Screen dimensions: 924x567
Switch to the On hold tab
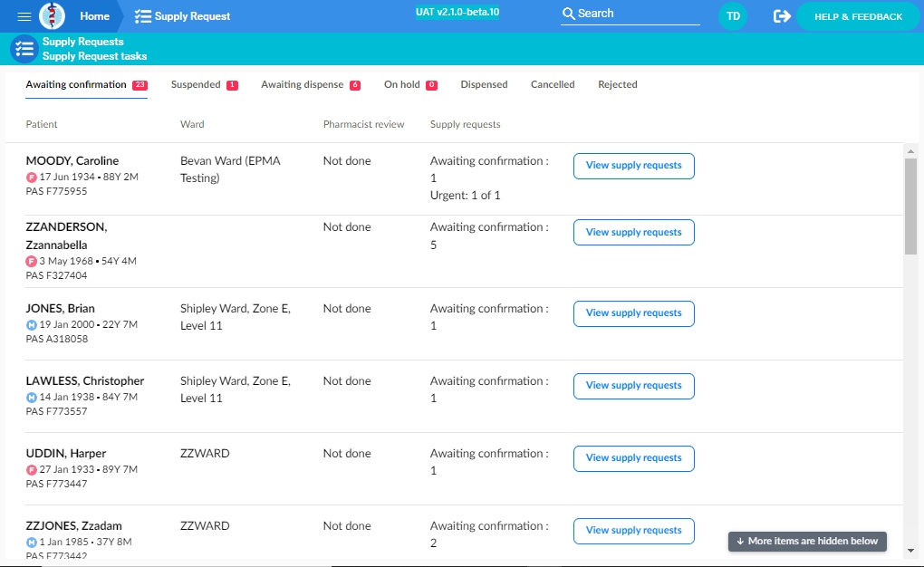pyautogui.click(x=410, y=85)
